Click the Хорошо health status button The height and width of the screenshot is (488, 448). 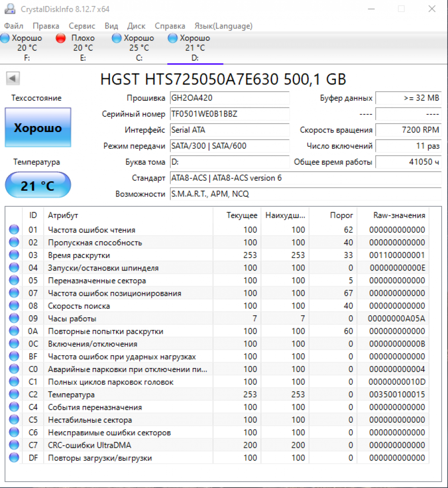tap(37, 127)
